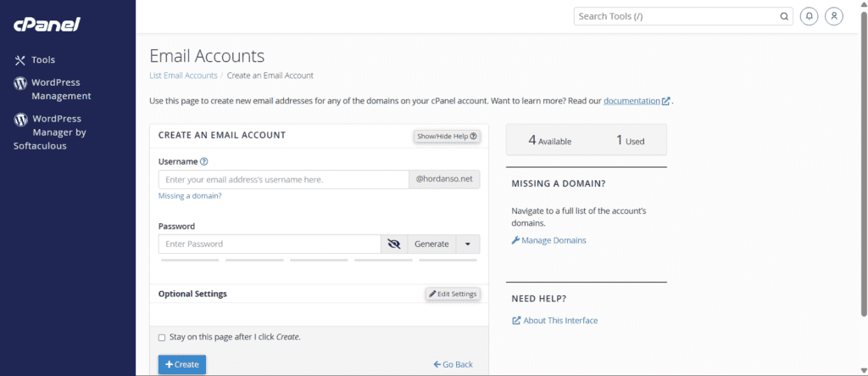This screenshot has width=868, height=376.
Task: Click external link icon beside documentation
Action: click(x=666, y=101)
